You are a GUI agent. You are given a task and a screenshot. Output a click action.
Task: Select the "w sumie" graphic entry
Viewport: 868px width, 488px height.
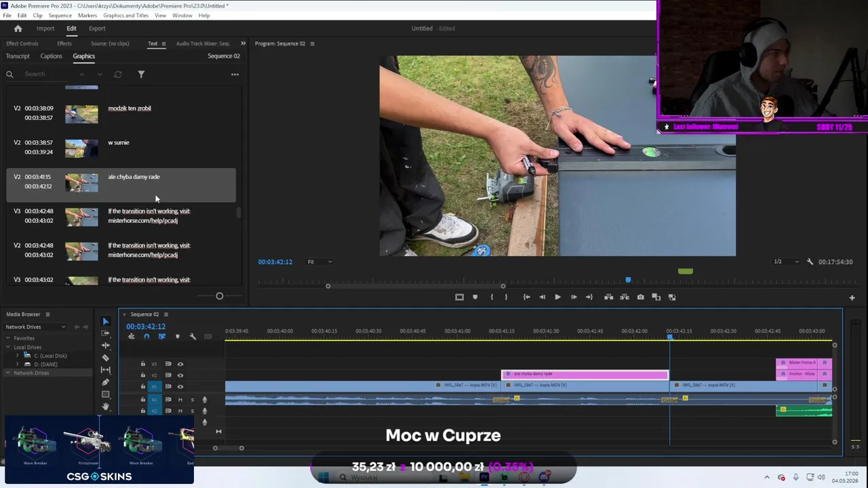121,147
